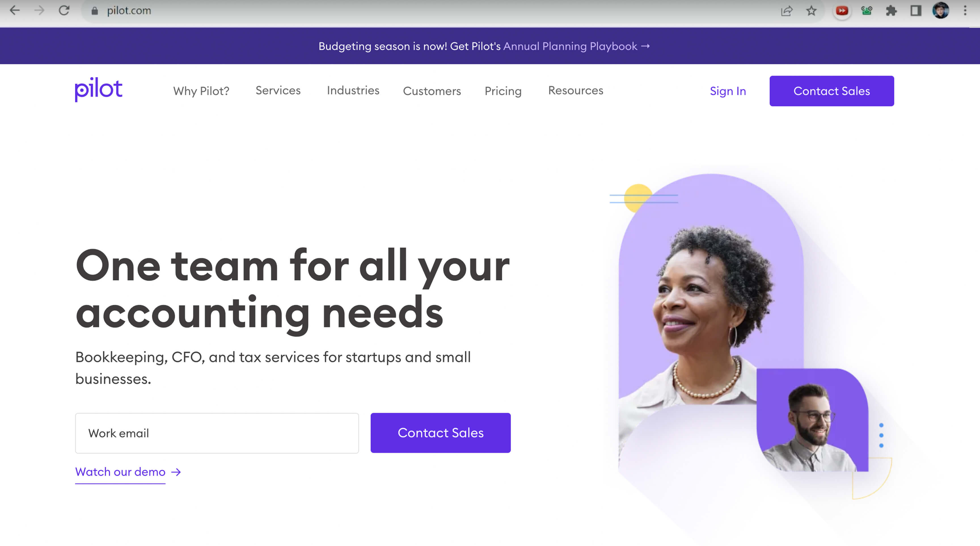Screen dimensions: 980x546
Task: Expand the Resources navigation menu
Action: point(576,90)
